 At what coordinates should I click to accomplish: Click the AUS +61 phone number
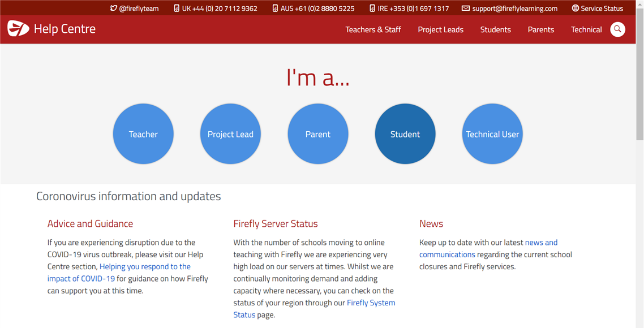[x=317, y=8]
